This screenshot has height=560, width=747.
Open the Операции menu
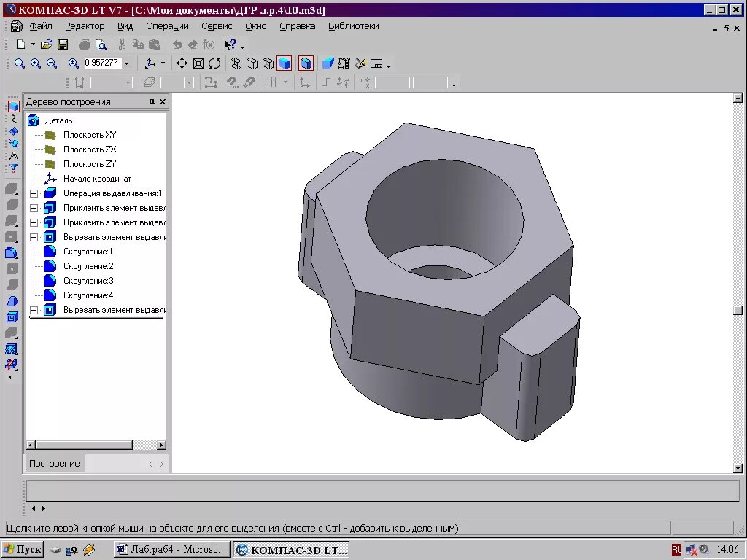click(x=167, y=26)
